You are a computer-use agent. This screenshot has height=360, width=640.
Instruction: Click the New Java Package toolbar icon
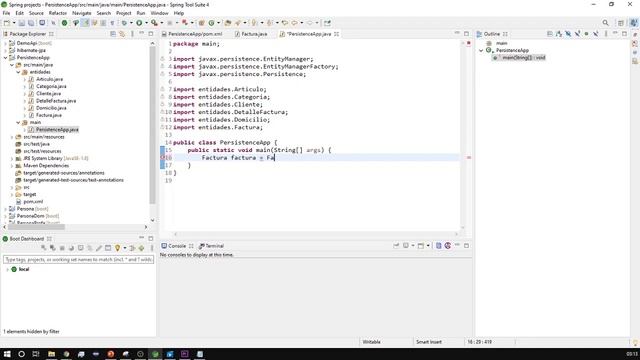pos(202,23)
